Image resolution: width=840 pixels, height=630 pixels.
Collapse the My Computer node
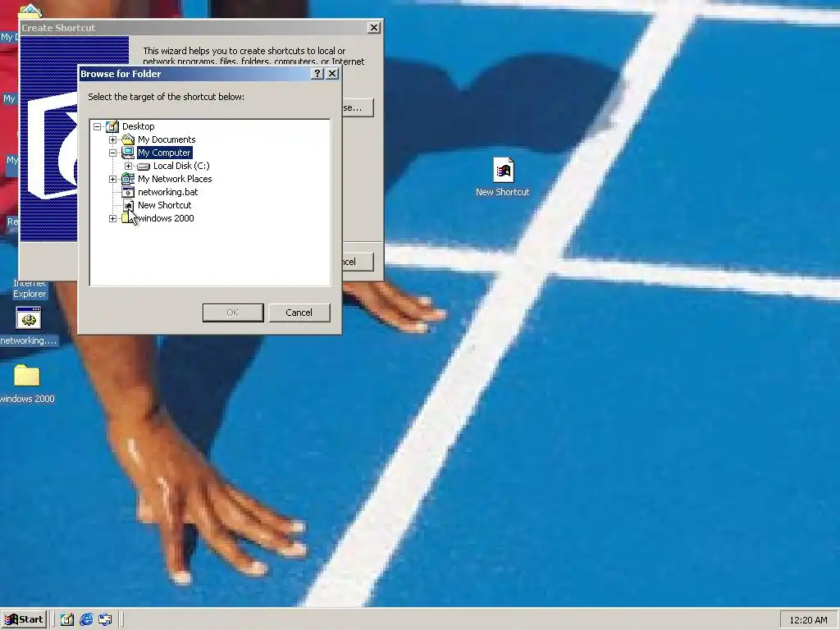(x=112, y=153)
